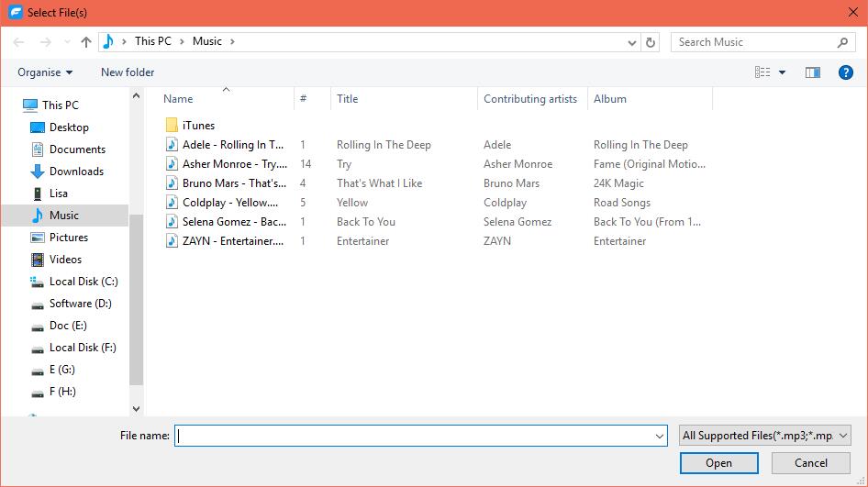Sort by Title column header

348,99
